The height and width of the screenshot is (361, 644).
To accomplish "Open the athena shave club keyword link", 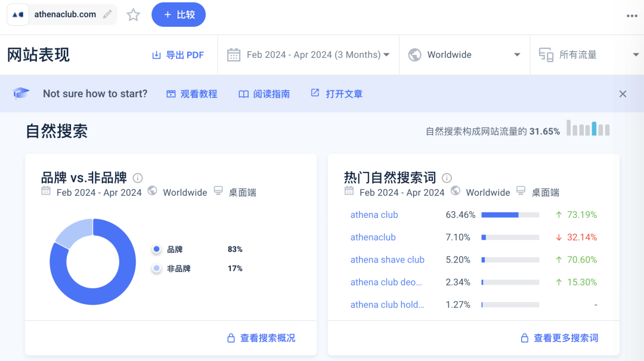I will tap(388, 260).
